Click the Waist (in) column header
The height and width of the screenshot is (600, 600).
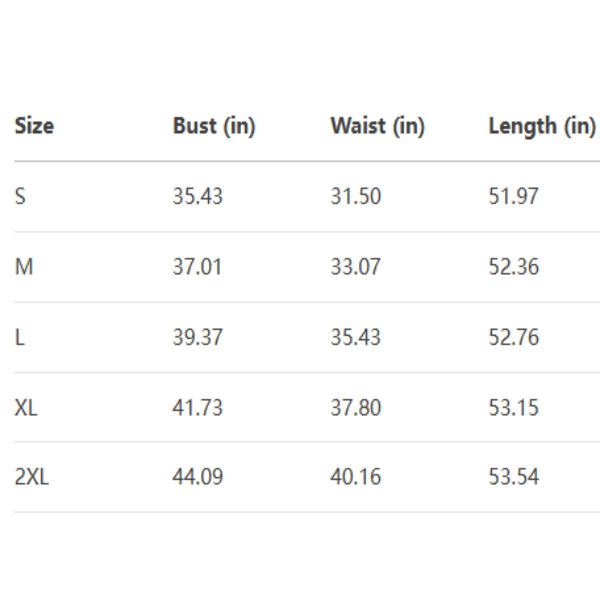click(377, 126)
